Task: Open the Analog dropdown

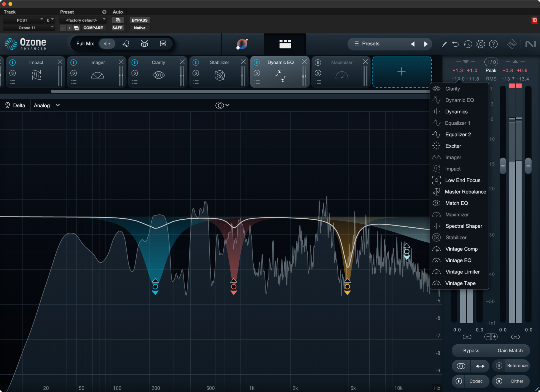Action: click(46, 105)
